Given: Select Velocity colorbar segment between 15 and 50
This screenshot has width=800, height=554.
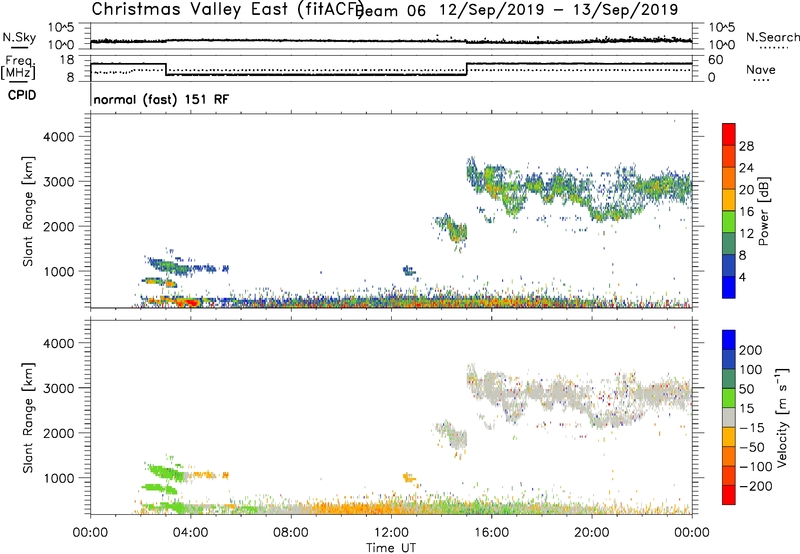Looking at the screenshot, I should point(729,398).
